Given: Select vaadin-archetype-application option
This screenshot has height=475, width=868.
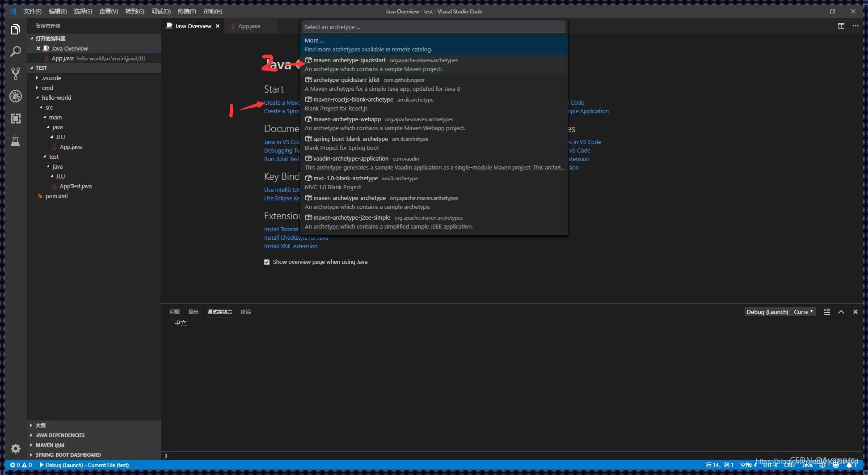Looking at the screenshot, I should (x=434, y=163).
